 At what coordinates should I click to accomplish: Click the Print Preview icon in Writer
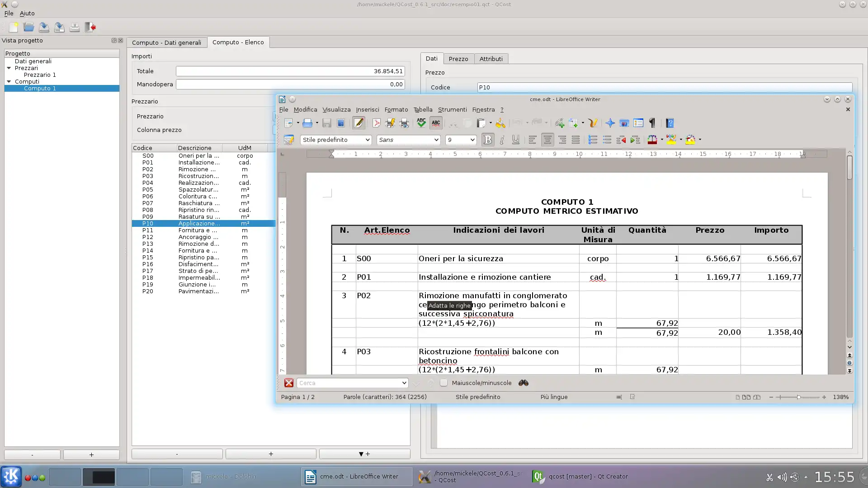pos(404,123)
